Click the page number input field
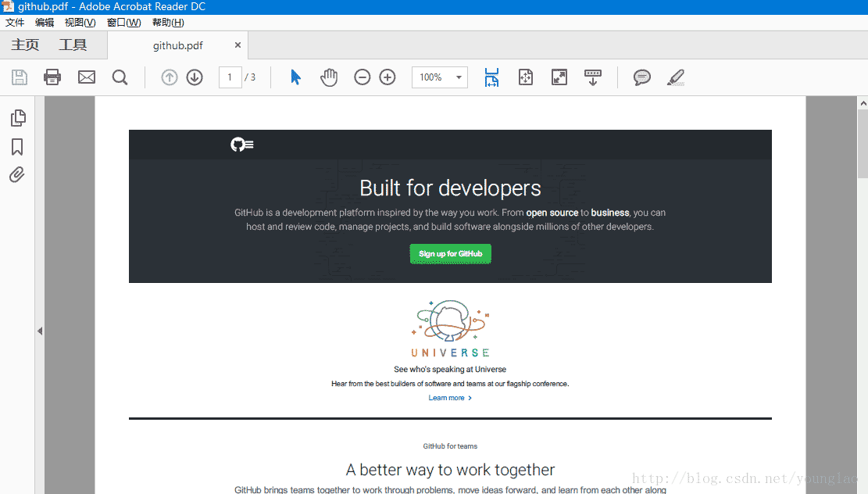The width and height of the screenshot is (868, 494). pos(230,77)
